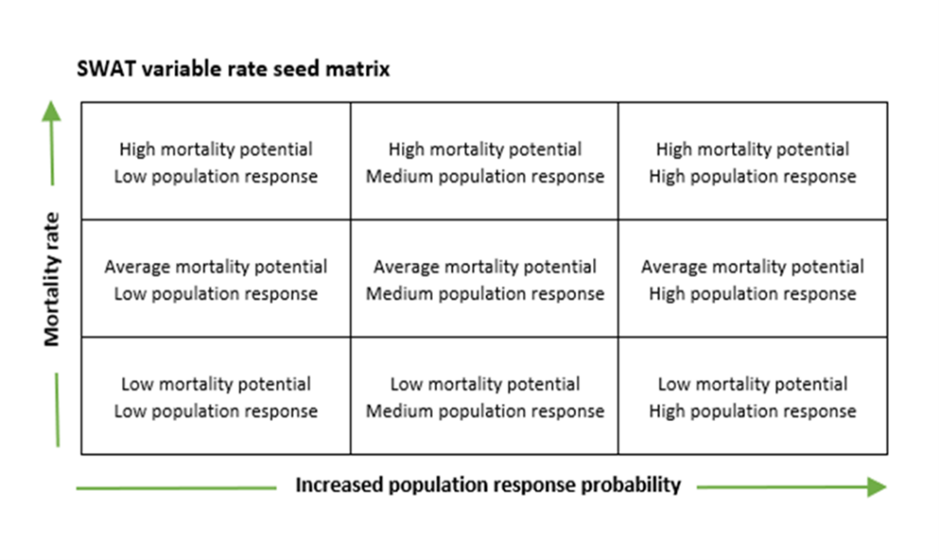Viewport: 939px width, 560px height.
Task: Select the High mortality, Low population response cell
Action: (x=215, y=162)
